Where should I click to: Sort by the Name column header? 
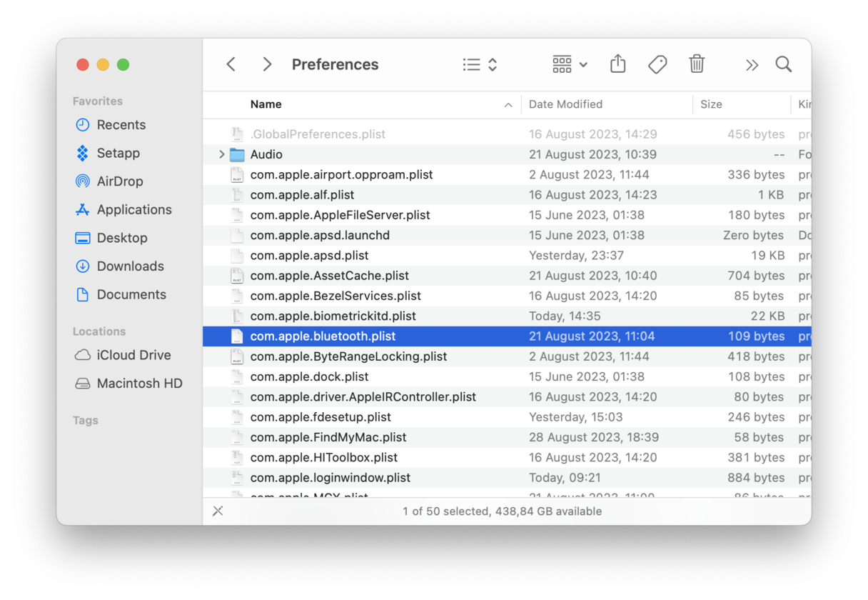coord(266,104)
